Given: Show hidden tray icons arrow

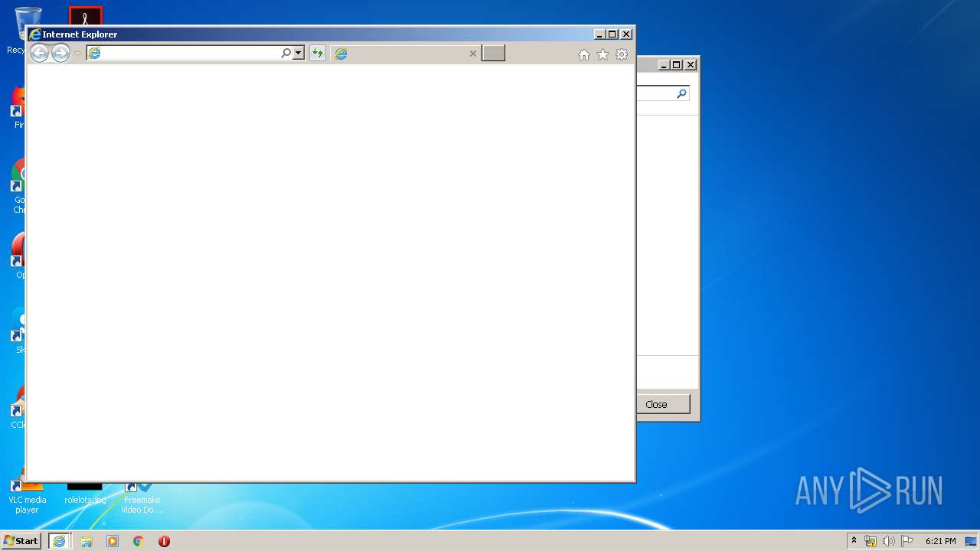Looking at the screenshot, I should [x=854, y=541].
